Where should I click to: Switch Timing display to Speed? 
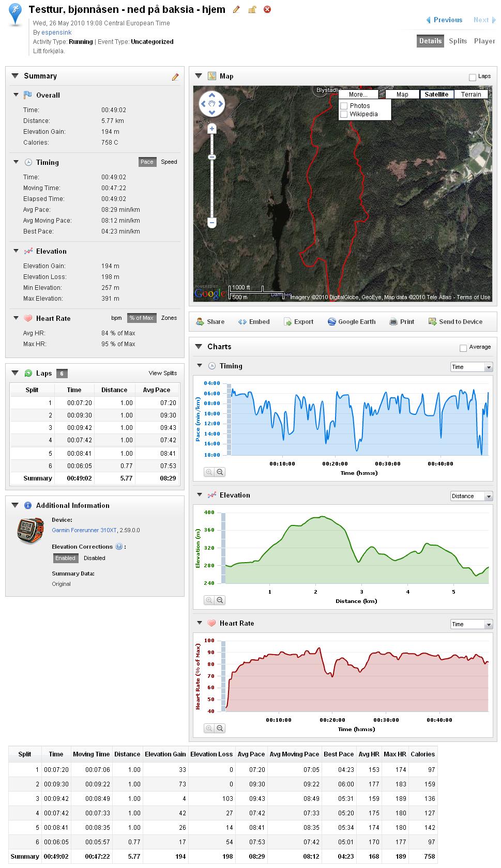(169, 162)
